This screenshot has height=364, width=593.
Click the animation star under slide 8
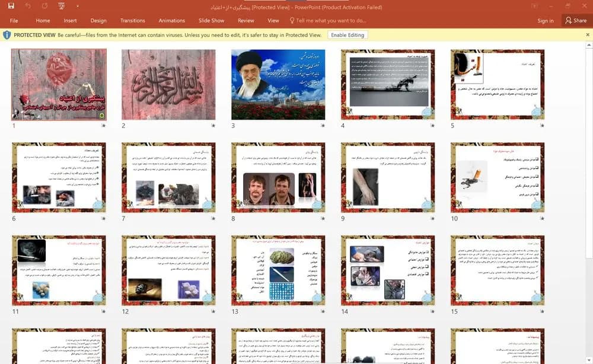pos(323,219)
